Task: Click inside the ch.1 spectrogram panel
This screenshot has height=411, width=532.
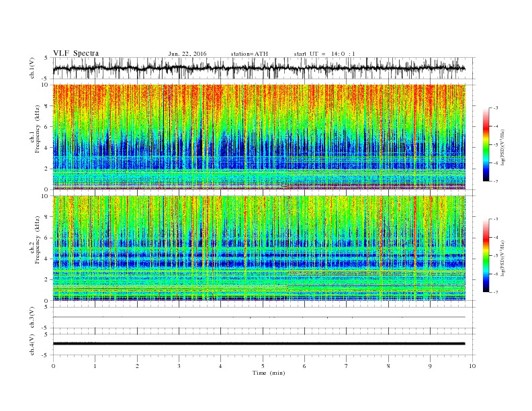Action: [259, 137]
